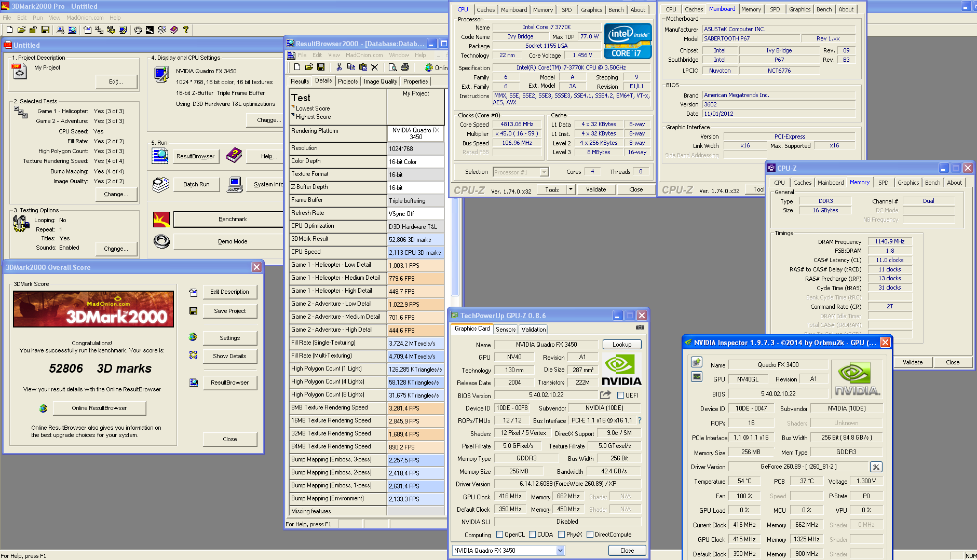Screen dimensions: 977x560
Task: Switch to Caches tab in leftmost CPU-Z
Action: click(485, 10)
